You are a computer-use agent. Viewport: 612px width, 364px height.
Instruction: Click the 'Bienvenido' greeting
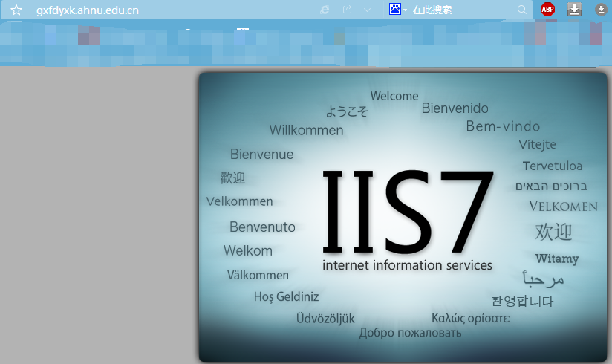tap(455, 108)
